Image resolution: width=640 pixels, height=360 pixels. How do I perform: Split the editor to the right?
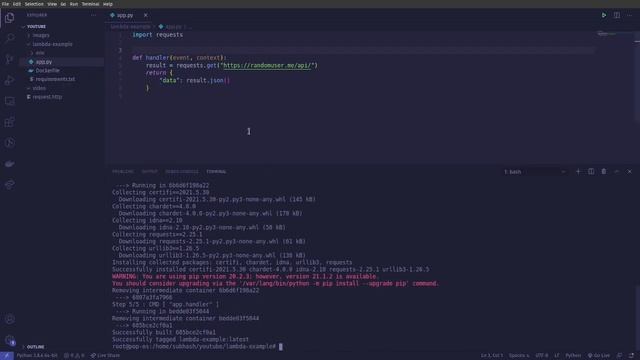click(617, 15)
